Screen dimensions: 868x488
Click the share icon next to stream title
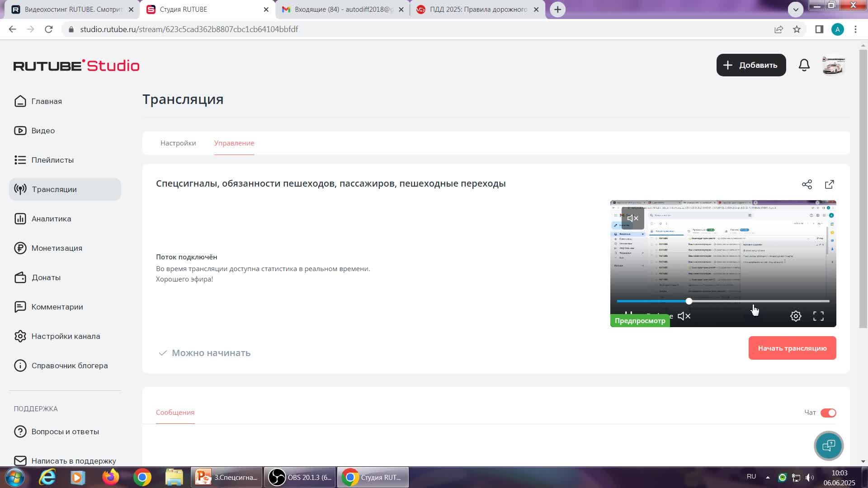pyautogui.click(x=807, y=184)
